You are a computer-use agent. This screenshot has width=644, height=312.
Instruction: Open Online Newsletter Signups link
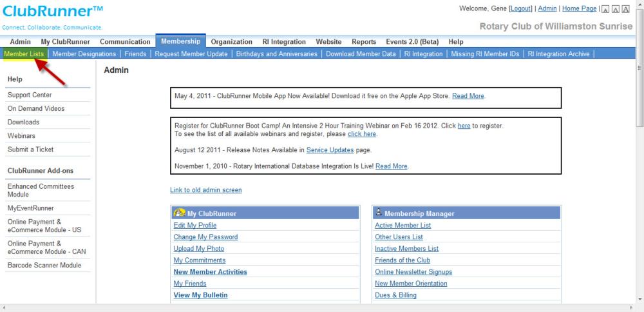click(413, 272)
